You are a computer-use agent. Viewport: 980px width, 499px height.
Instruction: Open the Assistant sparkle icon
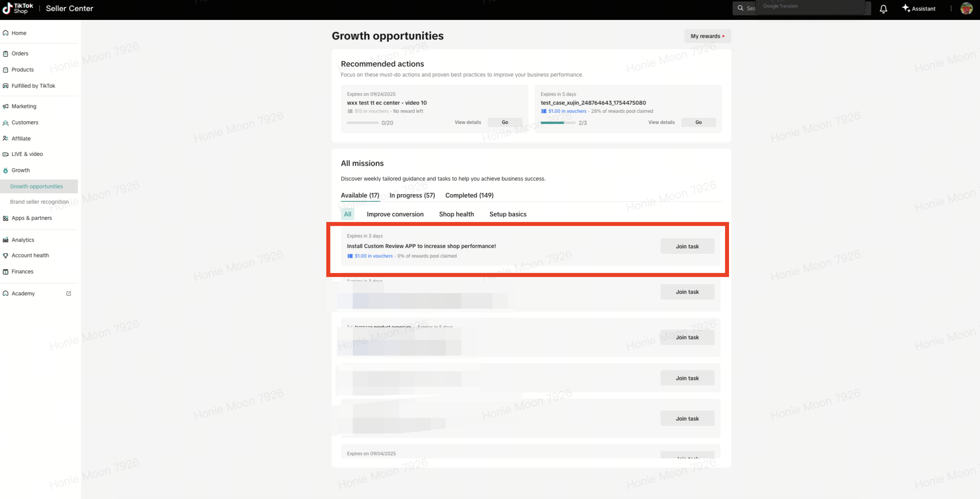coord(906,8)
